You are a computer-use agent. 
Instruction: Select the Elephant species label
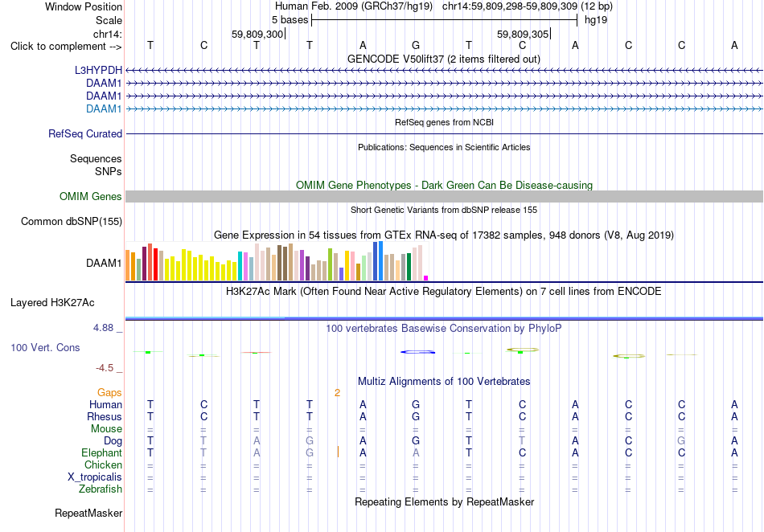point(101,452)
